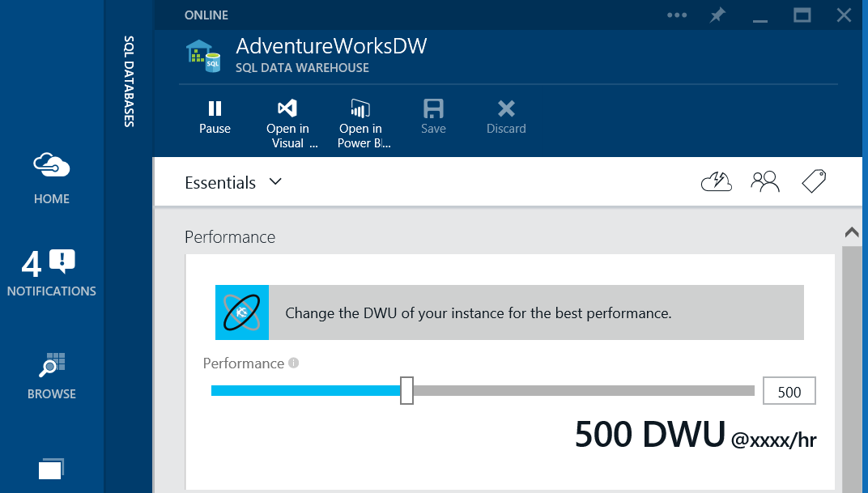Go to the HOME hub
Screen dimensions: 868x493
coord(52,179)
